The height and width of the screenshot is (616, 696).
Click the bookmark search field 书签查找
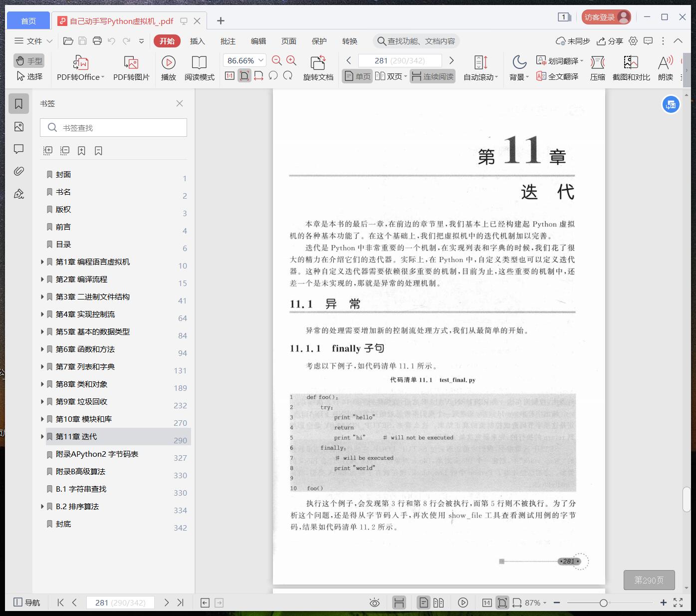(x=113, y=128)
